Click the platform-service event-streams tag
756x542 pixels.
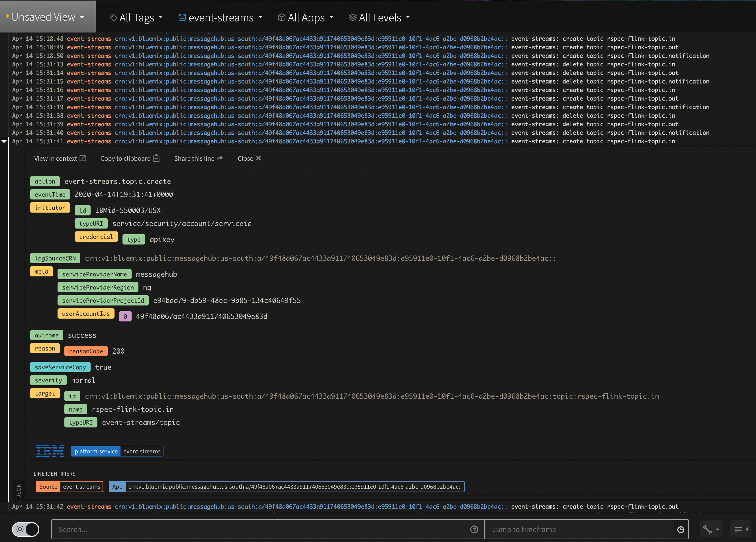pos(117,451)
